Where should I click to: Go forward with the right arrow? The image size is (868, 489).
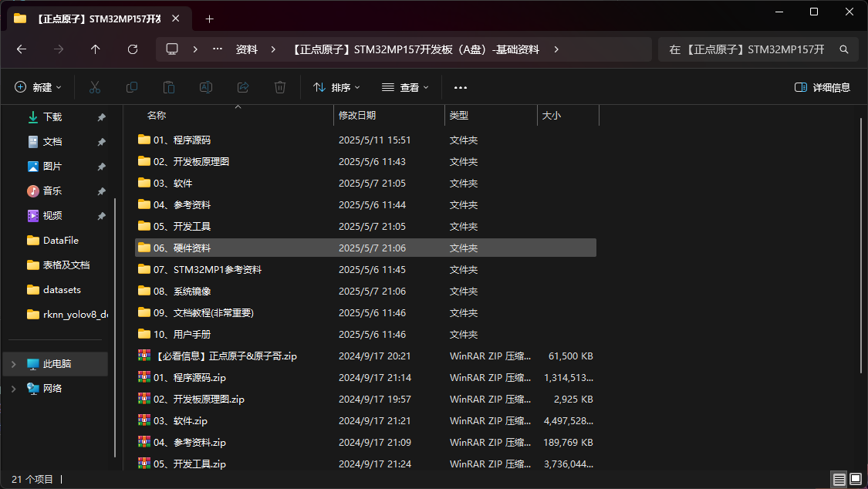(59, 49)
